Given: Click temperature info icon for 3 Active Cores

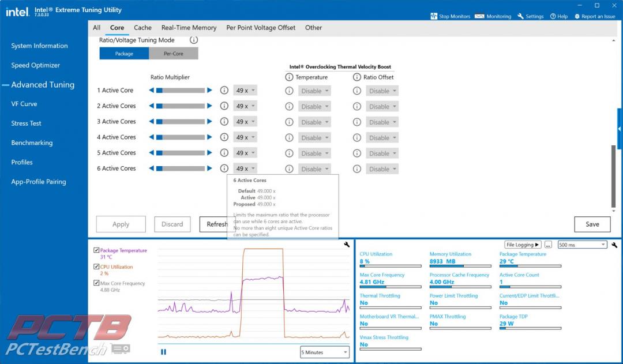Looking at the screenshot, I should click(289, 122).
